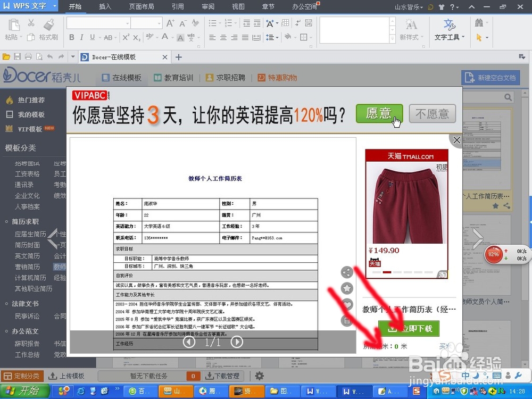Click the Cut scissors icon
Viewport: 532px width, 399px height.
point(31,23)
